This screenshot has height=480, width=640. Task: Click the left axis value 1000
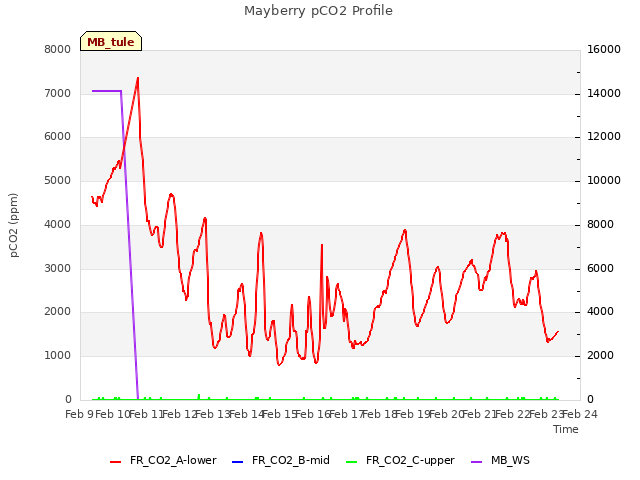pos(58,356)
